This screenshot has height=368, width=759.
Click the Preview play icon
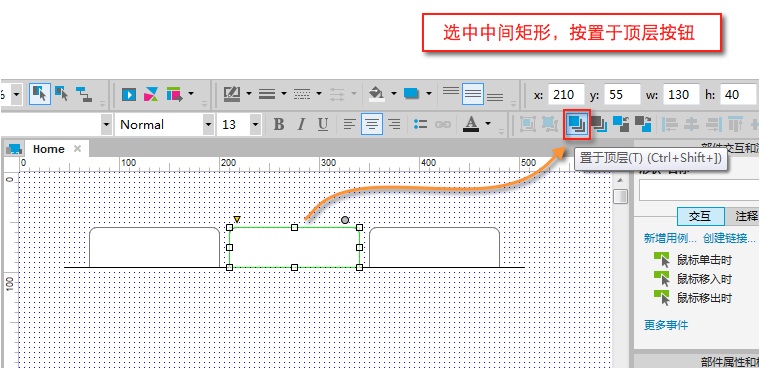(129, 94)
